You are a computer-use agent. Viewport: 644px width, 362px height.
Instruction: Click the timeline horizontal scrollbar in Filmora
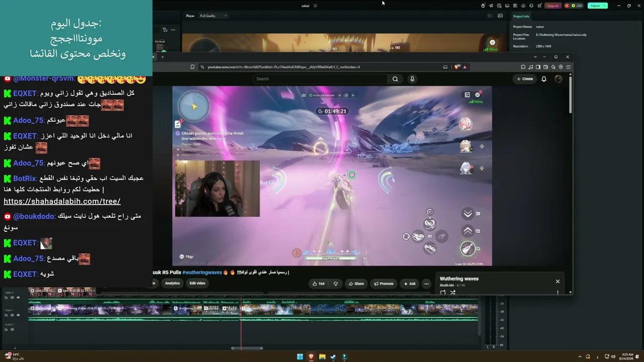247,348
